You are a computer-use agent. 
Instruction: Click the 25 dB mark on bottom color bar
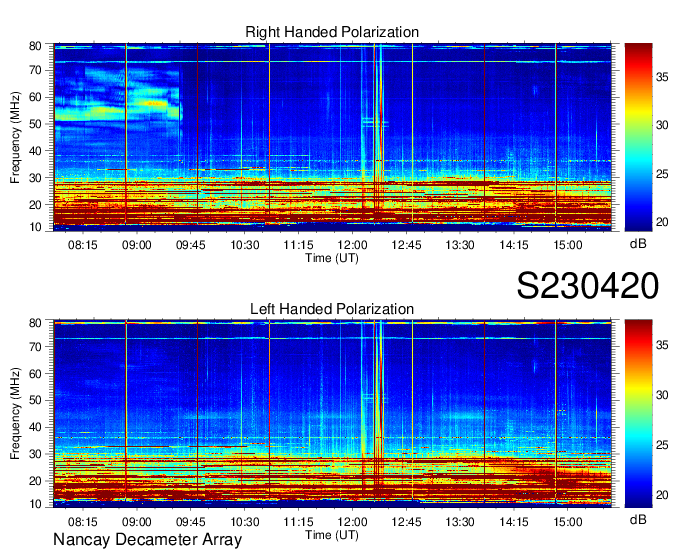(662, 445)
